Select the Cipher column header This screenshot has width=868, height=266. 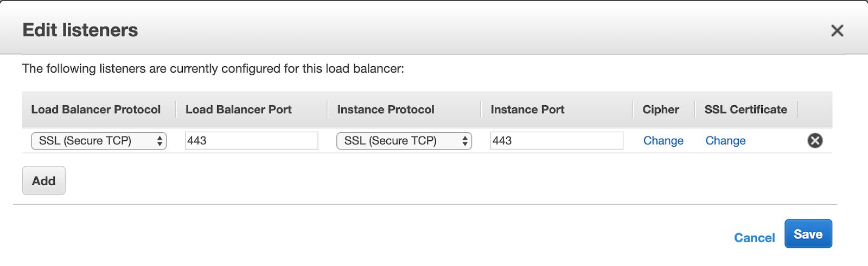pos(661,109)
